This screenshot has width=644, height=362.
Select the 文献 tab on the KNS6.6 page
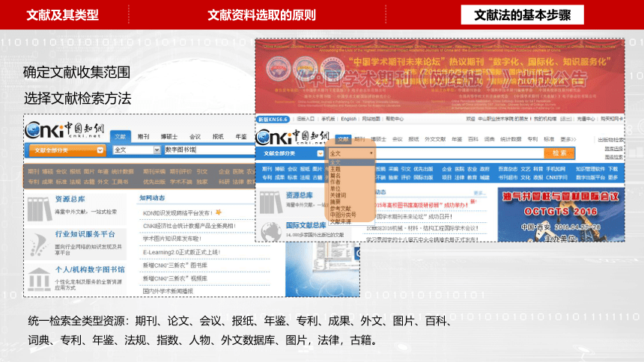pyautogui.click(x=343, y=139)
